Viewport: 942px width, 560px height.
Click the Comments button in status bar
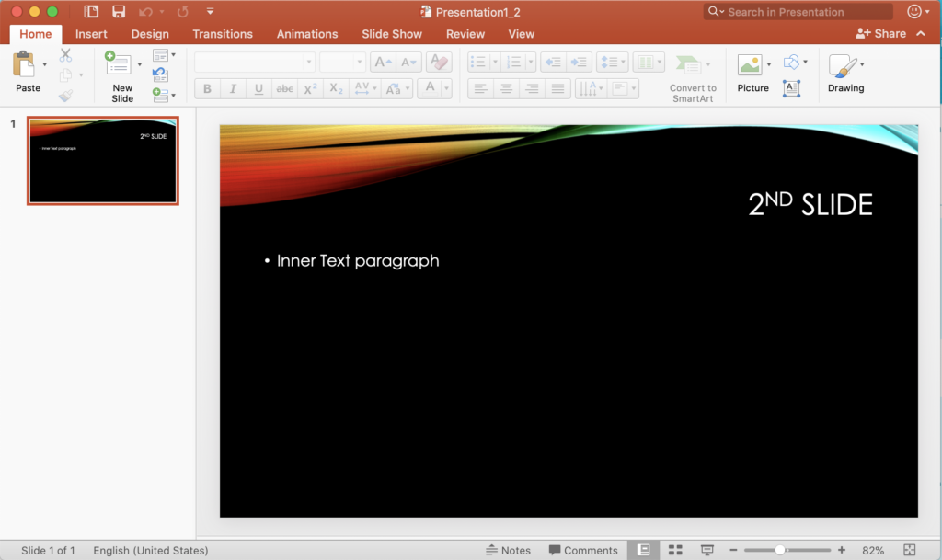click(x=582, y=550)
